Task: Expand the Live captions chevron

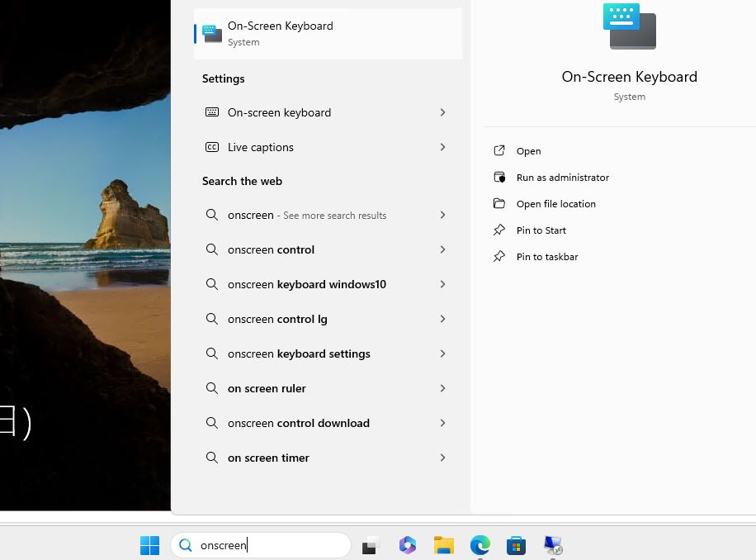Action: [442, 147]
